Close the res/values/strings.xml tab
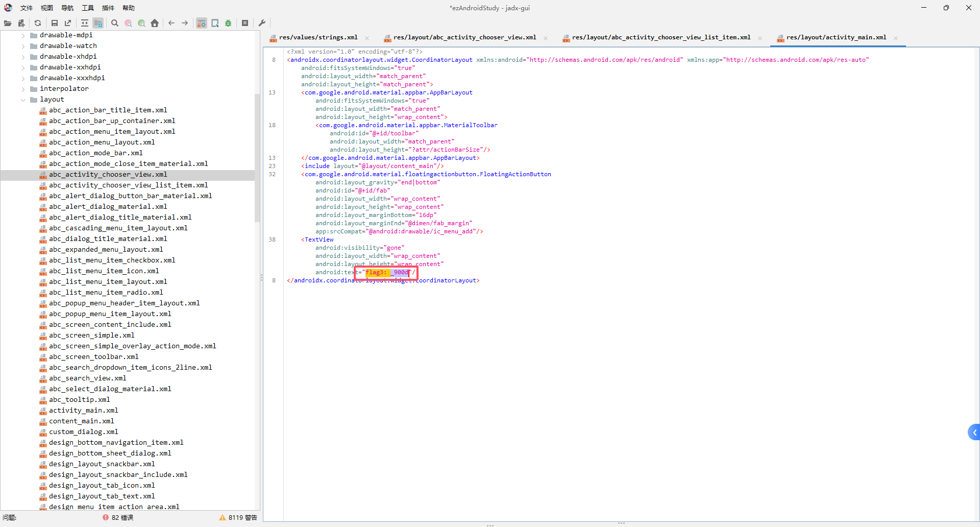 pyautogui.click(x=367, y=38)
